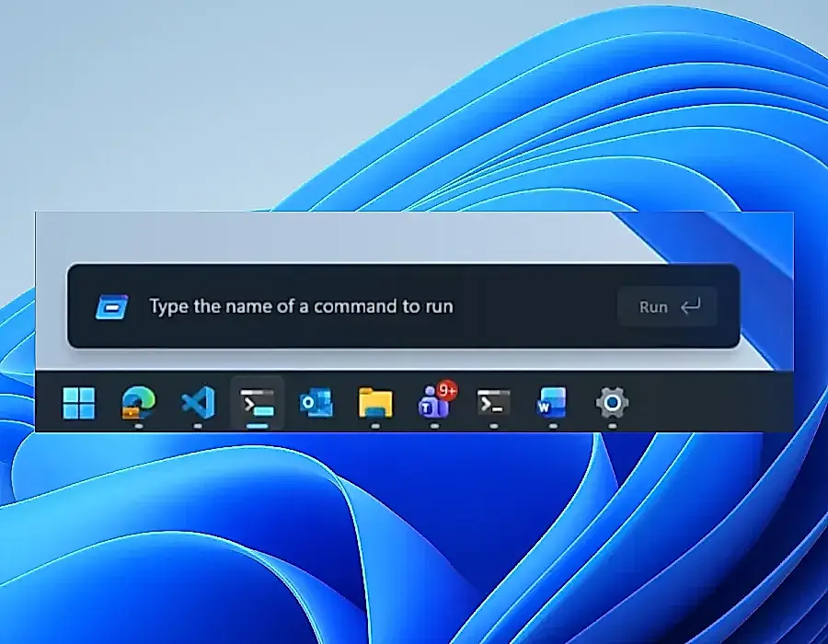Open Visual Studio Code from taskbar
828x644 pixels.
coord(198,403)
